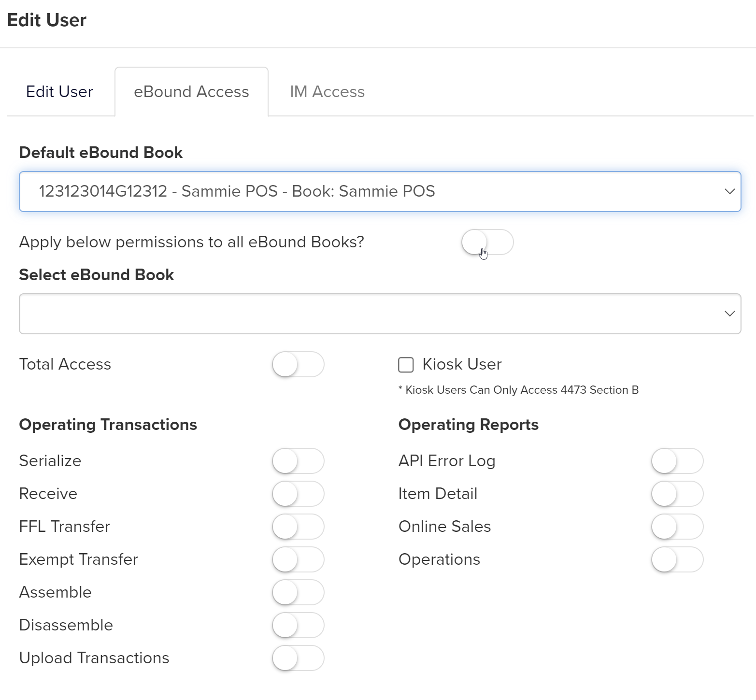756x700 pixels.
Task: Enable the Operations report toggle
Action: [x=677, y=559]
